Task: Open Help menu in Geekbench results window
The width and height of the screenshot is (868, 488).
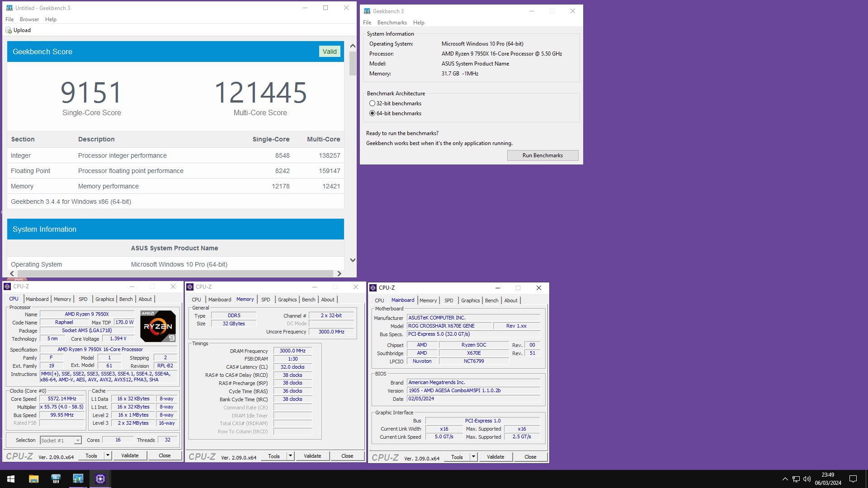Action: pyautogui.click(x=51, y=19)
